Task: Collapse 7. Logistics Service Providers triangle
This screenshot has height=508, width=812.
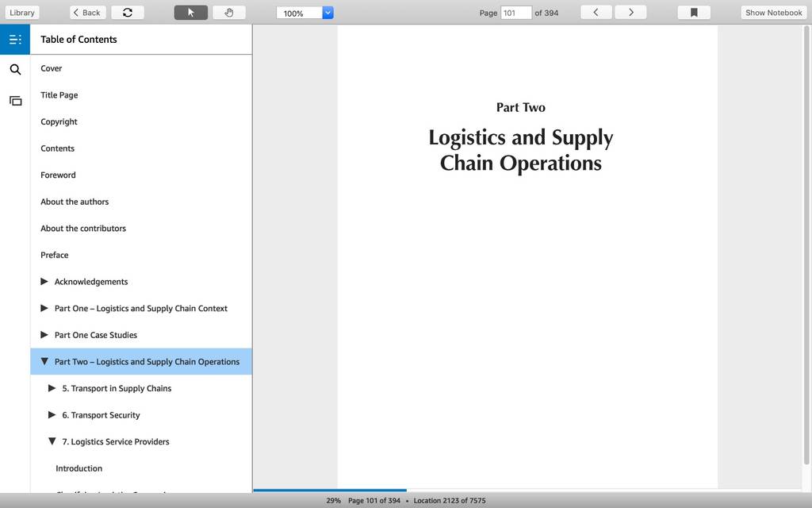Action: (52, 441)
